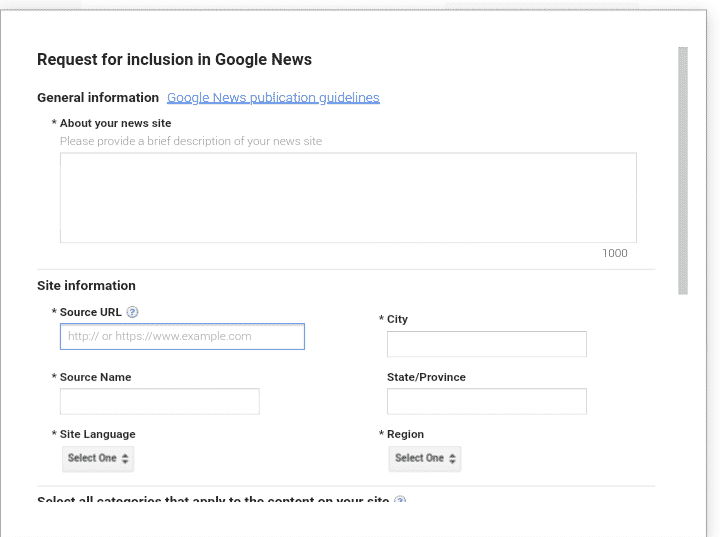Image resolution: width=720 pixels, height=537 pixels.
Task: Open the Region Select One dropdown
Action: 425,458
